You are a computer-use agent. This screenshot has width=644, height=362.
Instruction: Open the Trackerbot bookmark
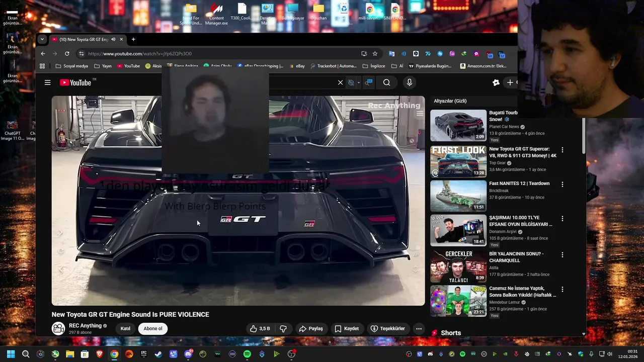333,66
